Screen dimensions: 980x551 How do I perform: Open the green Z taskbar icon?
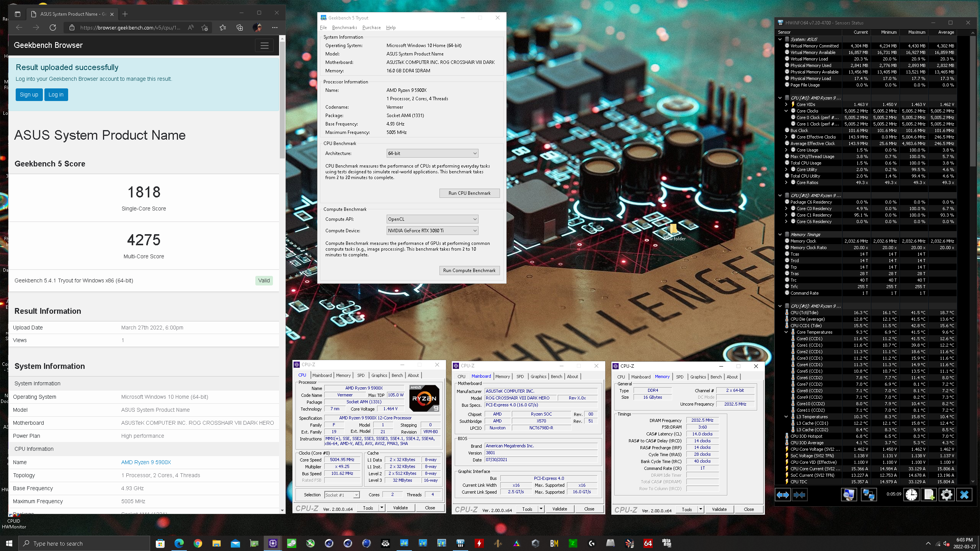click(573, 543)
